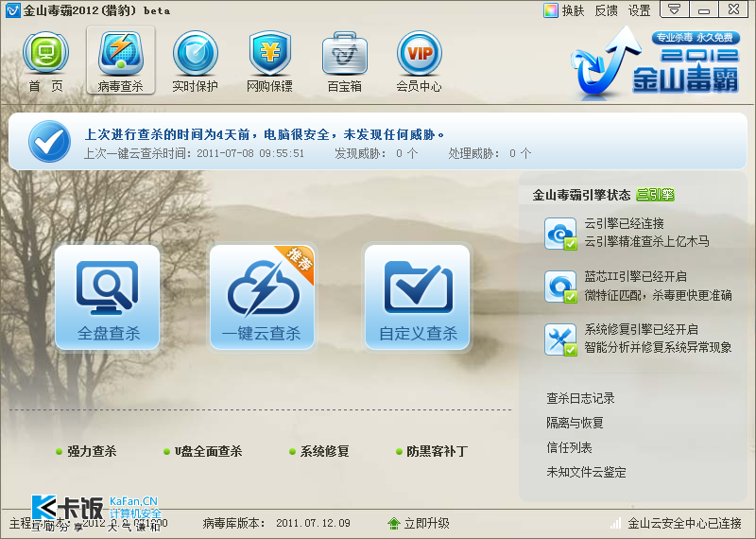The width and height of the screenshot is (756, 539).
Task: Select 防黑客补丁 anti-hacker patch option
Action: 437,451
